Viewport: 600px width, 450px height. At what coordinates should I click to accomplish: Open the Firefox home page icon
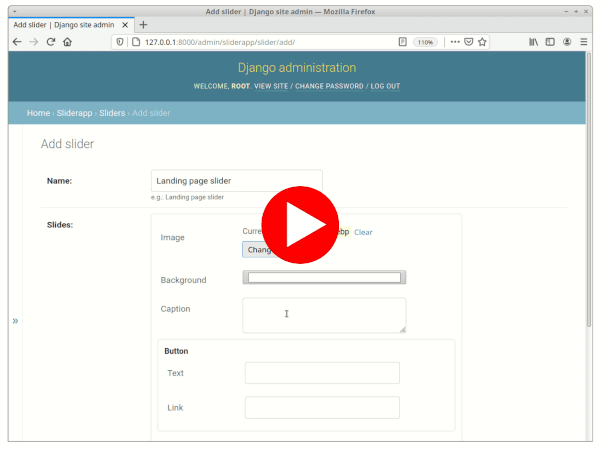[x=67, y=42]
